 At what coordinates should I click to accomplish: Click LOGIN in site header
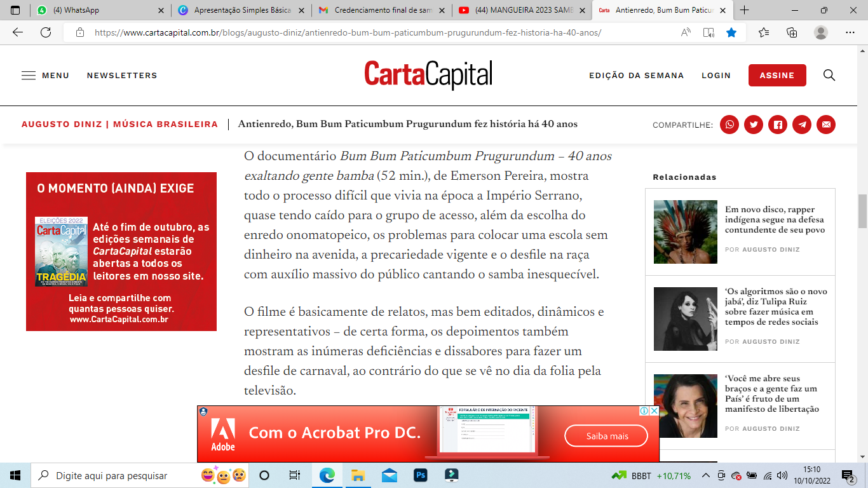pos(716,75)
